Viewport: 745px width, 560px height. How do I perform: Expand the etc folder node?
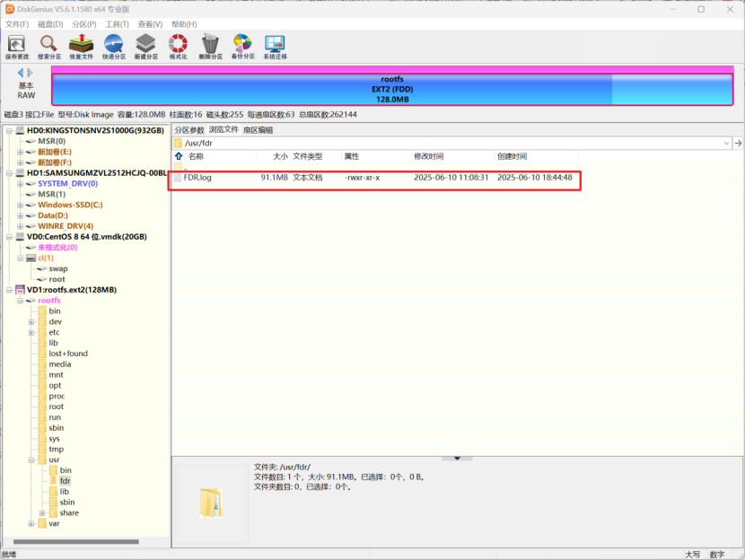point(31,332)
